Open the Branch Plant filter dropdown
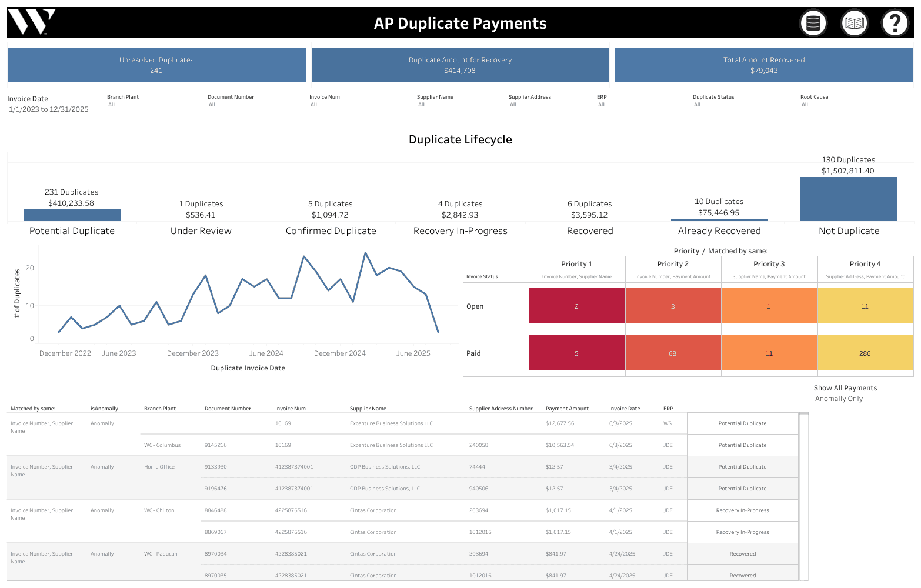Screen dimensions: 921x588 pos(122,105)
